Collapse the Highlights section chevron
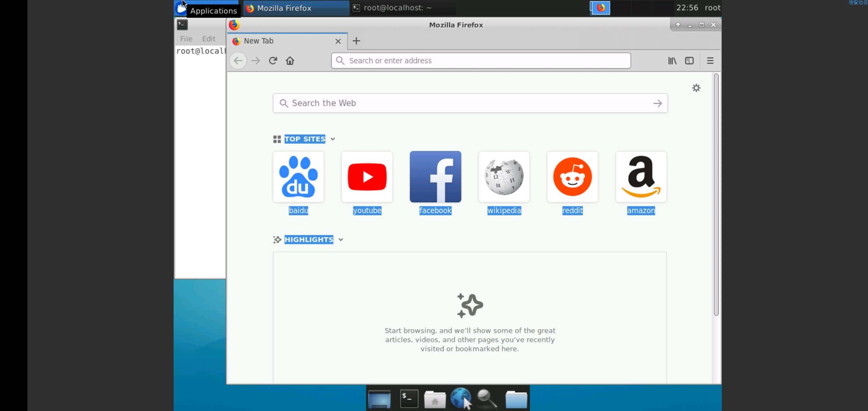Viewport: 868px width, 411px height. click(x=341, y=239)
